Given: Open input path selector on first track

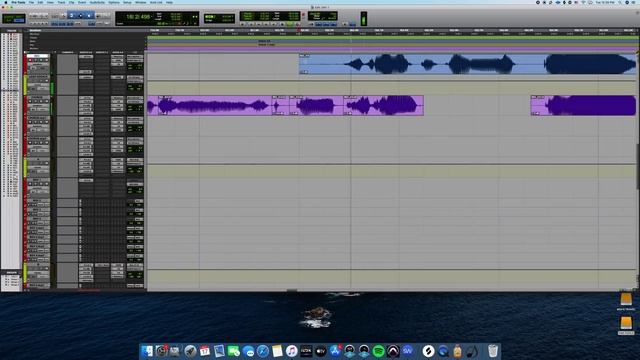Looking at the screenshot, I should point(135,57).
